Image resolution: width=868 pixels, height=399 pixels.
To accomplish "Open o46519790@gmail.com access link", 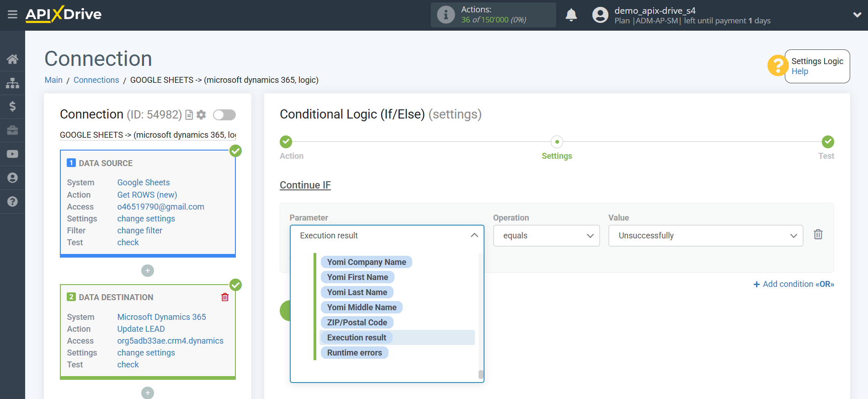I will click(161, 207).
